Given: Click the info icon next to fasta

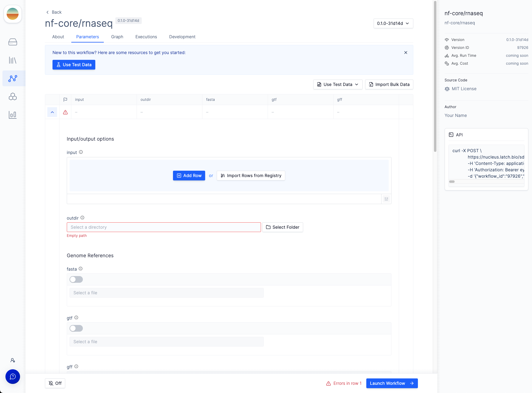Looking at the screenshot, I should (x=81, y=269).
